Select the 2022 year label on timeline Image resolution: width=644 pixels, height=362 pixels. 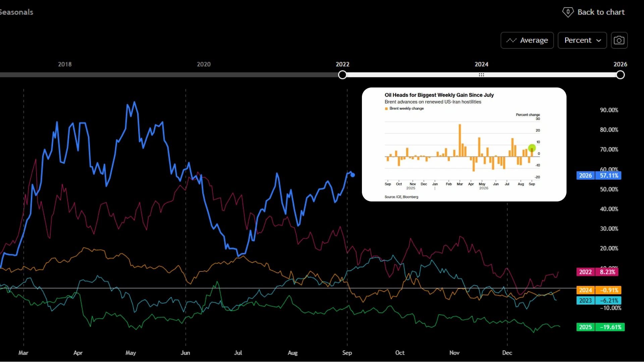(342, 64)
